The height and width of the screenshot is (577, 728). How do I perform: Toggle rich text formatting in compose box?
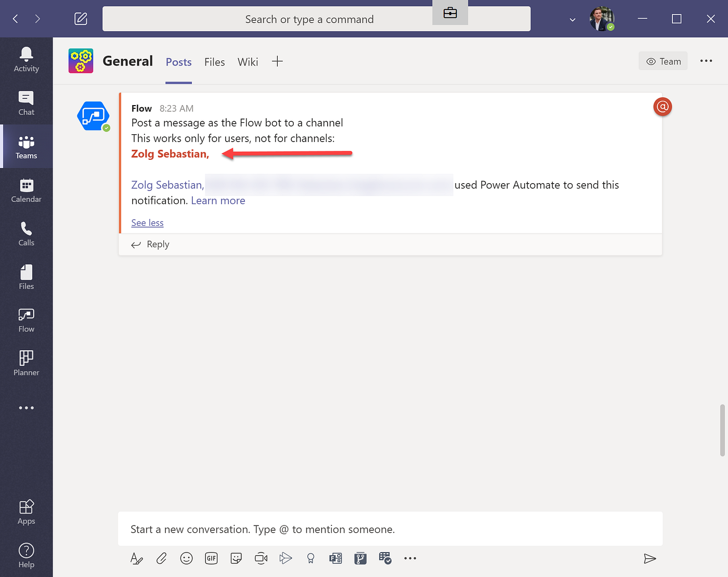pos(136,558)
